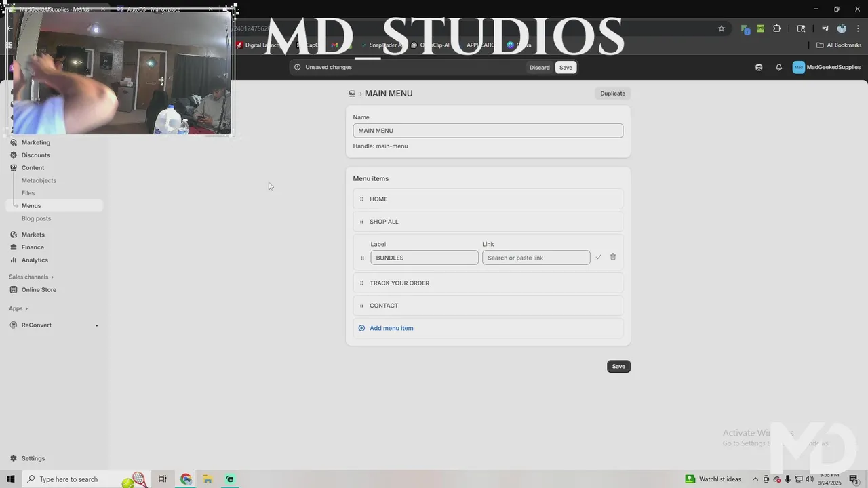Show hidden system tray icons
The height and width of the screenshot is (488, 868).
coord(755,479)
